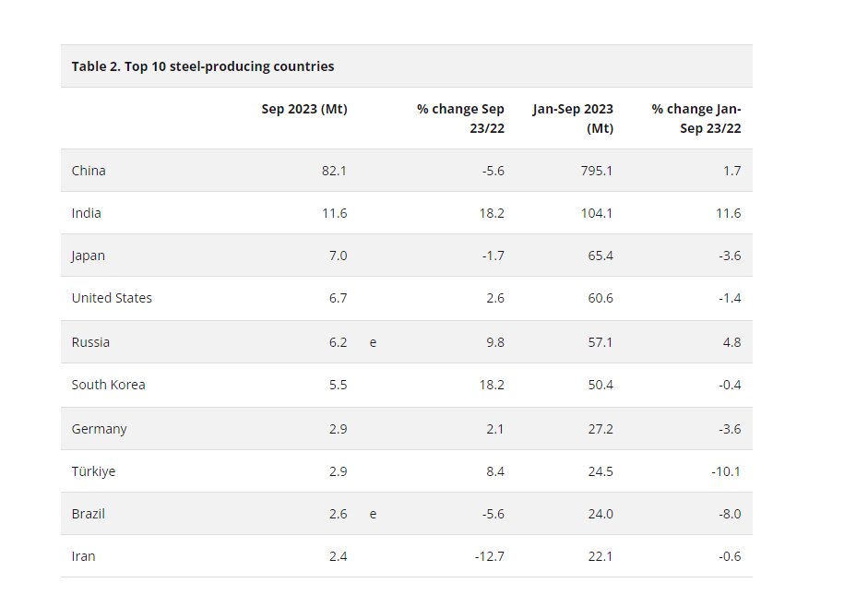Click the United States row label

[112, 298]
